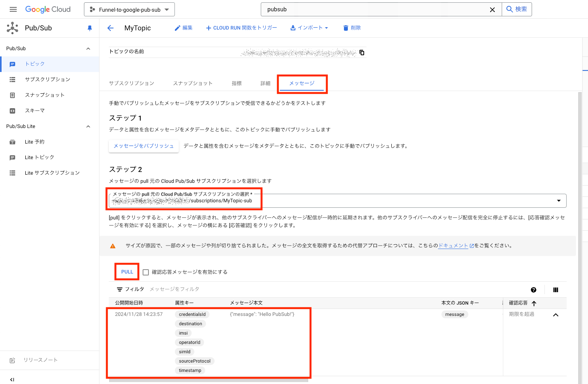588x384 pixels.
Task: Clear the pubsub search text
Action: coord(492,10)
